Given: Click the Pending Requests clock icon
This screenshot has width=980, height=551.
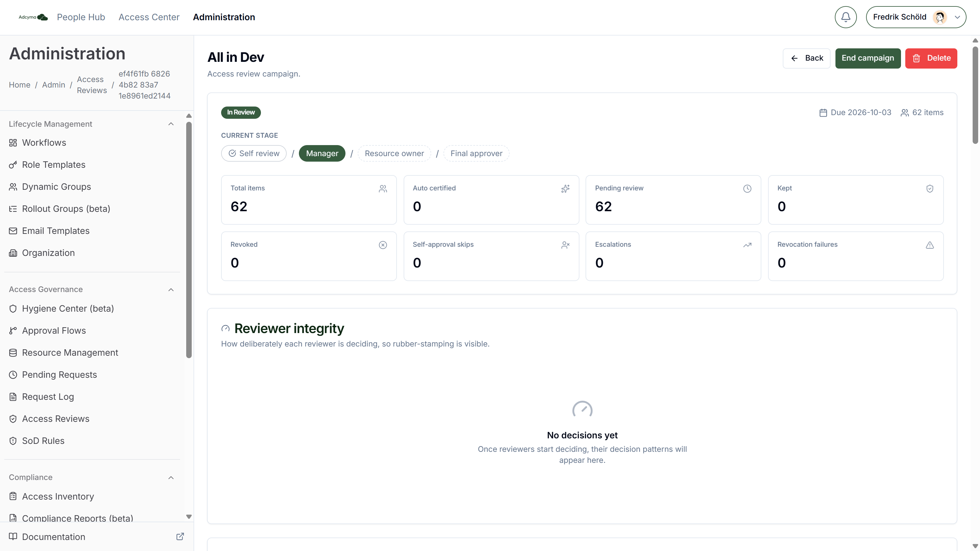Looking at the screenshot, I should click(13, 375).
